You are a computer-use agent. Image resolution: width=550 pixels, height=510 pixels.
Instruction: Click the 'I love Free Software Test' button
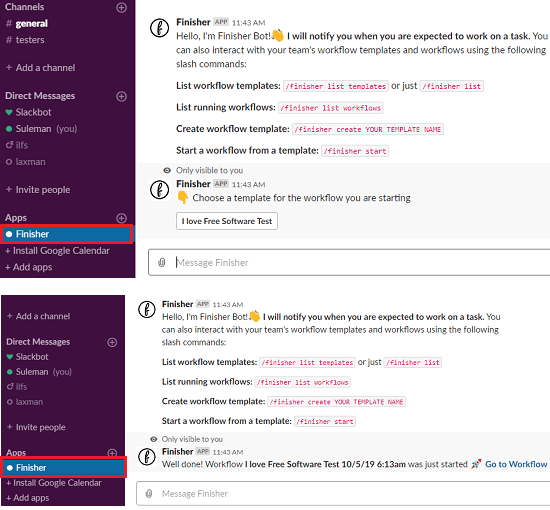click(x=227, y=221)
